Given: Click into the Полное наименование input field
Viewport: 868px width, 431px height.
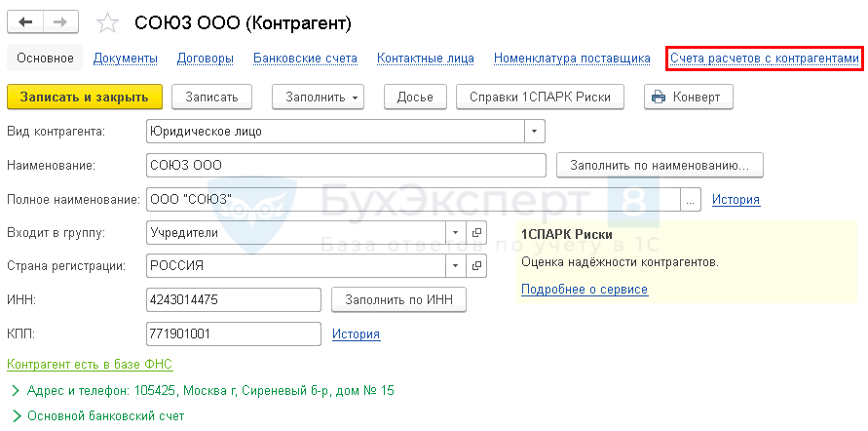Looking at the screenshot, I should 413,200.
